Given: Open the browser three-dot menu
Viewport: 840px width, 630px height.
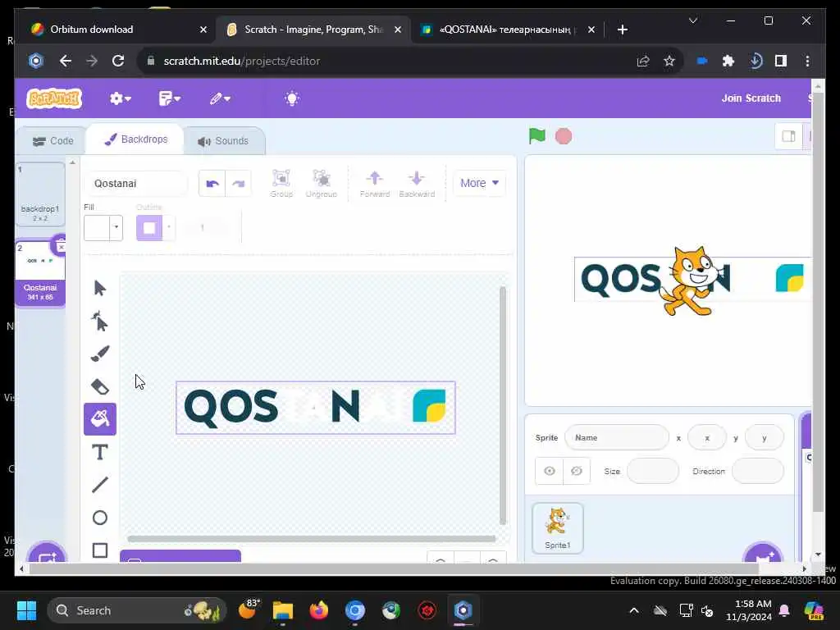Looking at the screenshot, I should coord(807,61).
